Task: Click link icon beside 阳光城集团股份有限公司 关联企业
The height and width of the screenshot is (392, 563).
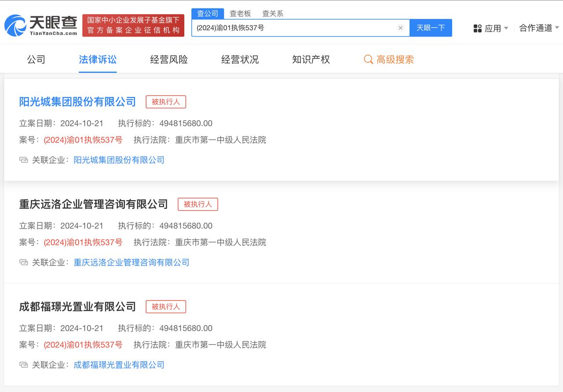Action: pyautogui.click(x=24, y=160)
